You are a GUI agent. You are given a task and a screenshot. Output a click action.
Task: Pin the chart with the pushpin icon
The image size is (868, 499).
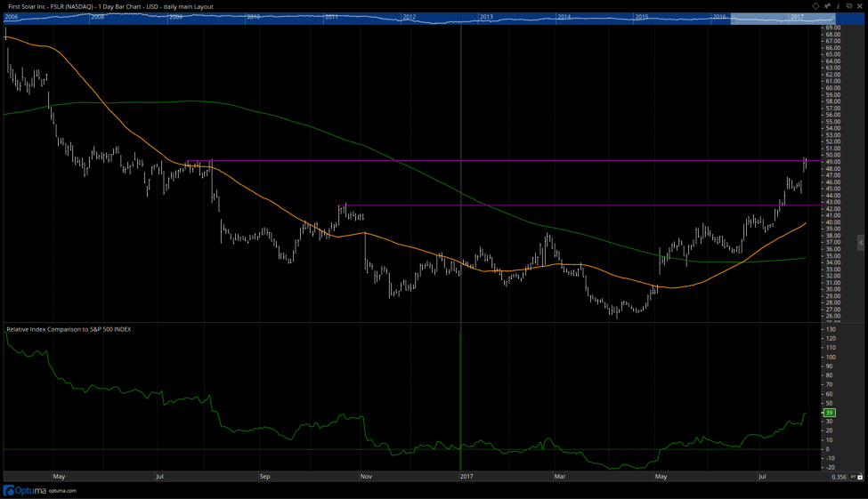(x=826, y=6)
